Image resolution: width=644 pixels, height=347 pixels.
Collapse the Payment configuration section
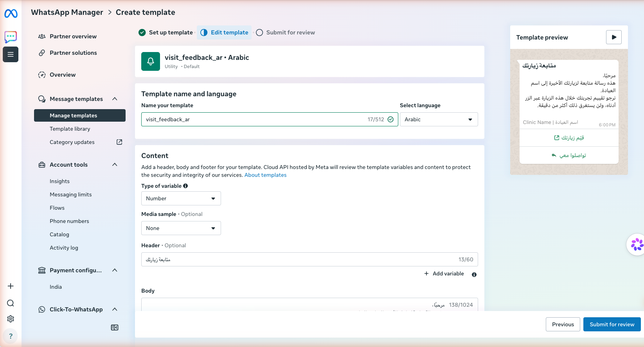coord(115,270)
